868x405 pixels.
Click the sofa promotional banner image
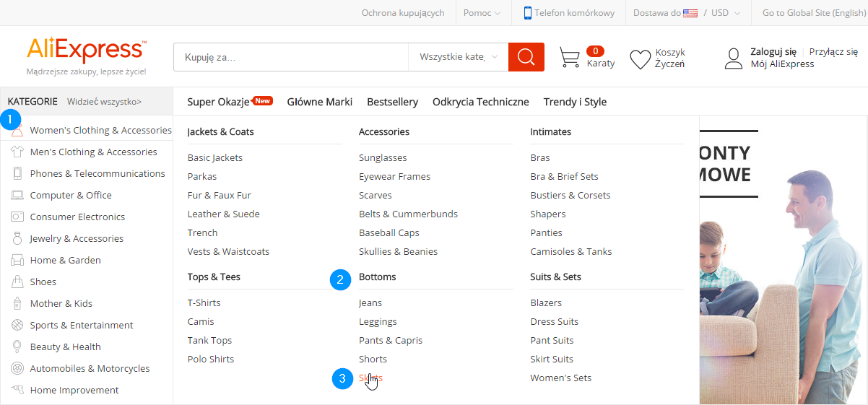784,260
